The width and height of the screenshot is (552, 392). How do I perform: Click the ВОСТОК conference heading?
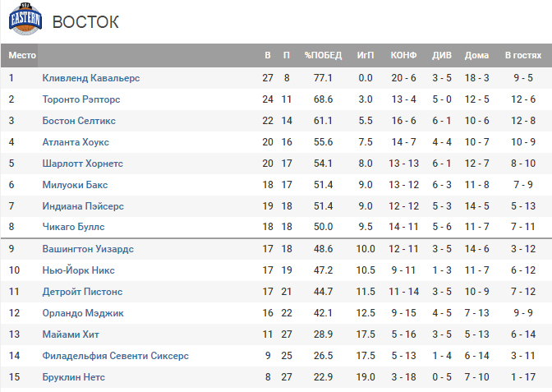click(x=85, y=22)
